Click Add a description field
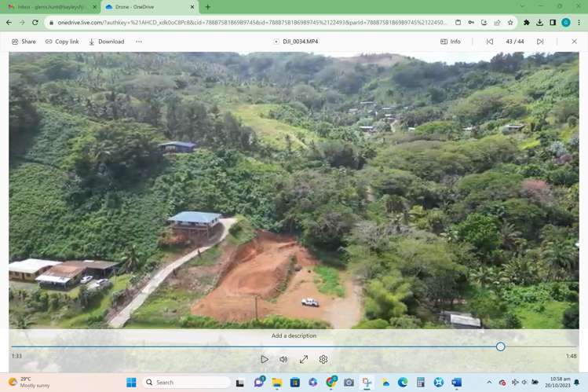Image resolution: width=588 pixels, height=392 pixels. click(x=294, y=335)
